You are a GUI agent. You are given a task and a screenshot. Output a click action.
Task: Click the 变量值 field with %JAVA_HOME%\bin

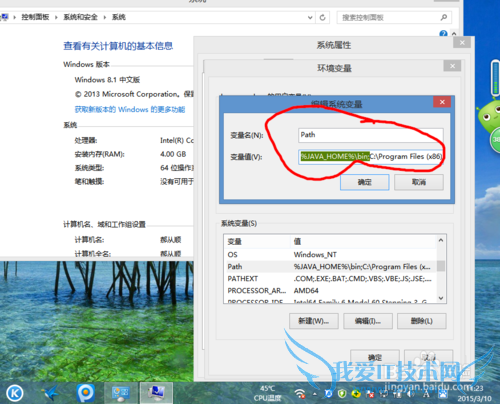(x=371, y=157)
